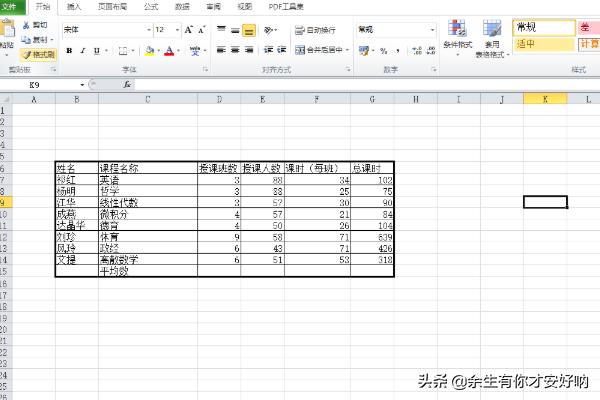Viewport: 600px width, 400px height.
Task: Apply cell borders icon
Action: point(123,51)
